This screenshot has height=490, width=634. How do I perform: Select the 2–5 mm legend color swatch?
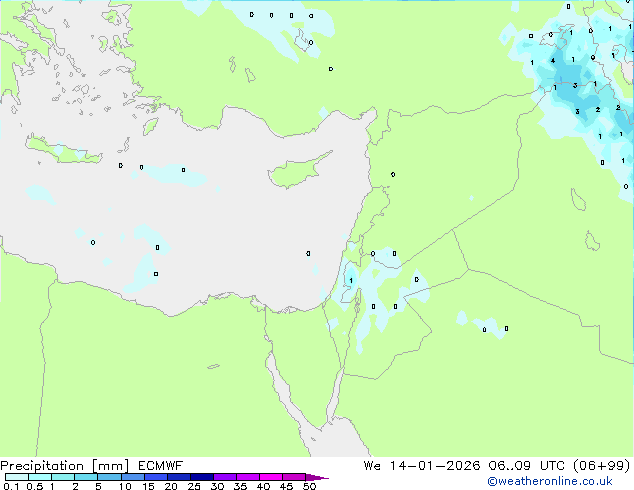click(86, 477)
